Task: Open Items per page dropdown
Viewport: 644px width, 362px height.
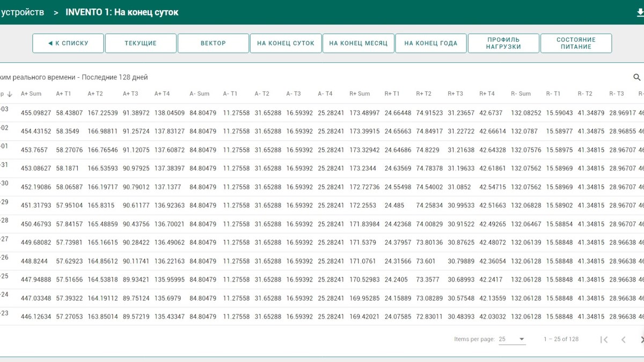Action: [x=512, y=339]
